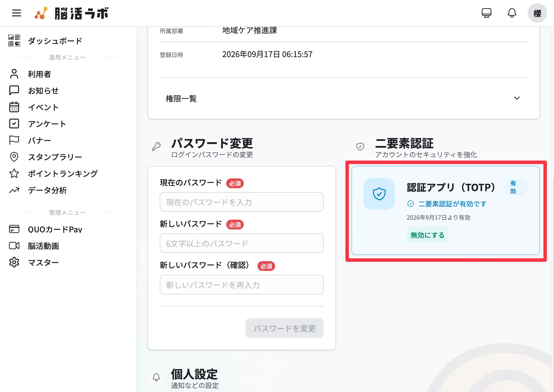The width and height of the screenshot is (554, 392).
Task: Open the hamburger menu
Action: pyautogui.click(x=17, y=13)
